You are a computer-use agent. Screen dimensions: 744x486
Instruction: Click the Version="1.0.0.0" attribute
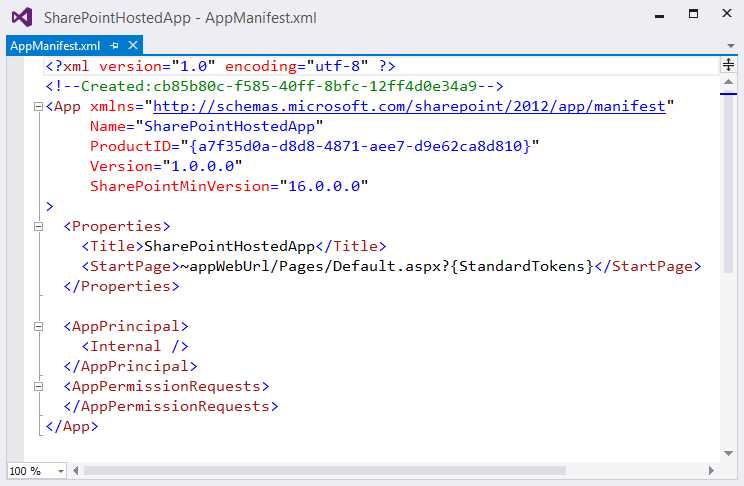(x=166, y=166)
